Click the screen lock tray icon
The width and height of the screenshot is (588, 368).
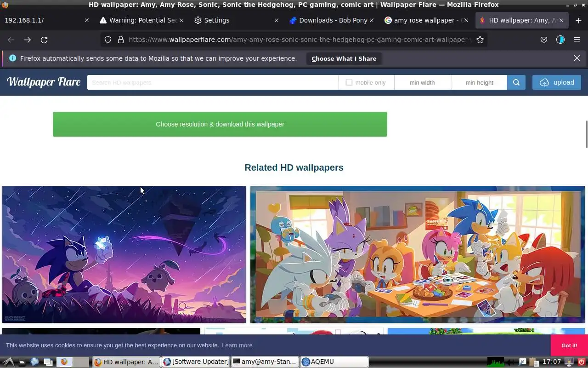[570, 362]
